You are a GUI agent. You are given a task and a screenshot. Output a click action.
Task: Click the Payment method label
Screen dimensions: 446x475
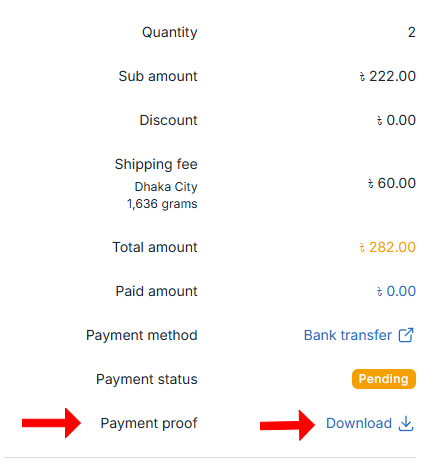point(142,335)
